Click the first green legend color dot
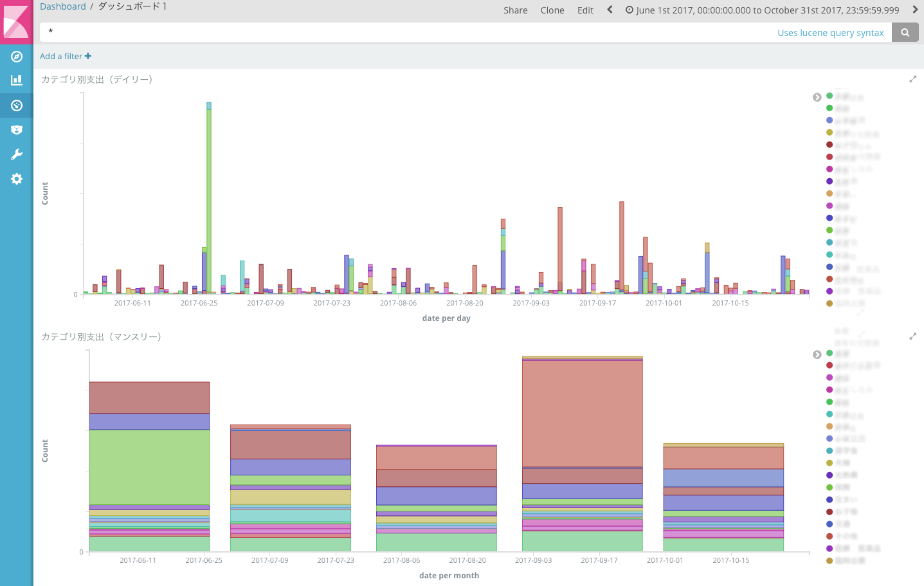924x586 pixels. point(829,96)
